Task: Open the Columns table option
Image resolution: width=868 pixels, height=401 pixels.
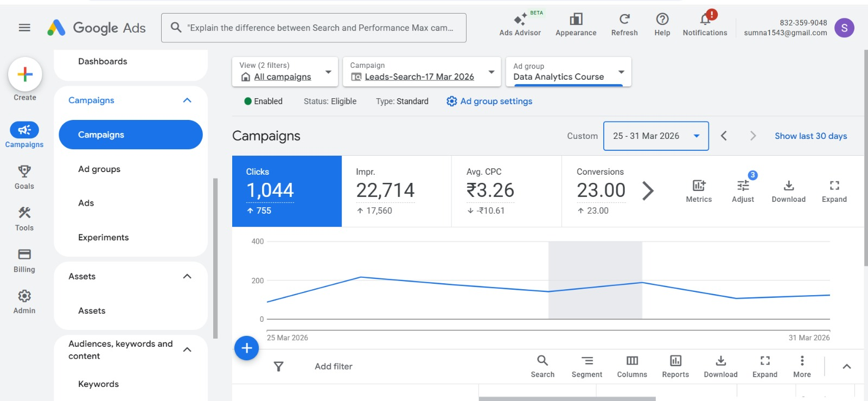Action: point(632,366)
